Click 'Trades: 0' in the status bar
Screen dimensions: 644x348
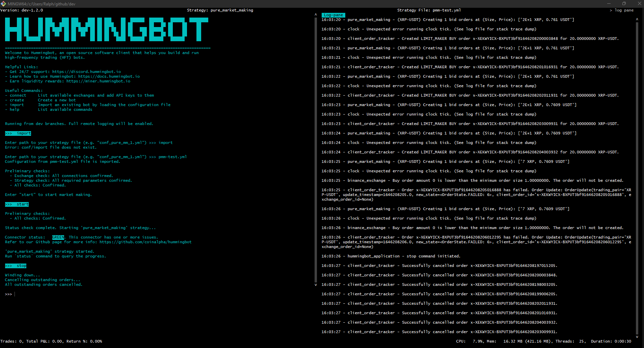tap(11, 341)
